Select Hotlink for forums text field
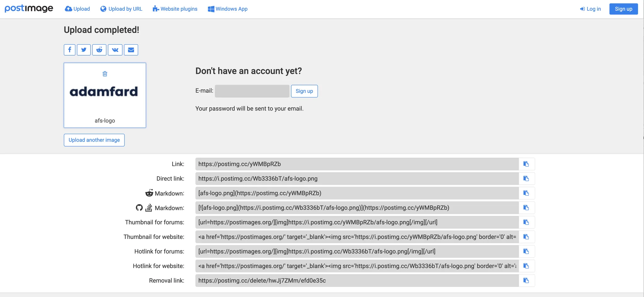The width and height of the screenshot is (644, 297). [x=357, y=251]
